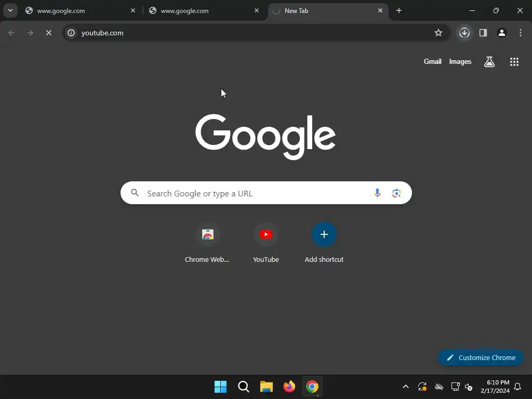532x399 pixels.
Task: Restore down the Chrome window
Action: point(496,10)
